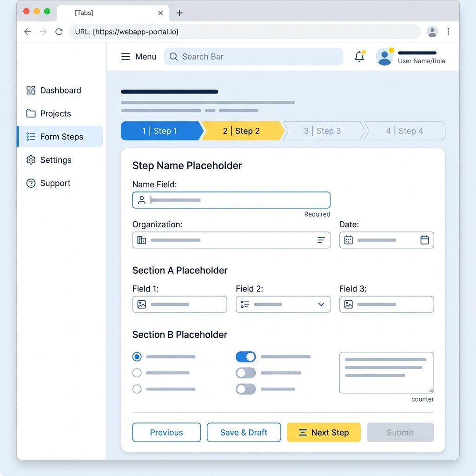Click the person icon in Name Field

(141, 200)
